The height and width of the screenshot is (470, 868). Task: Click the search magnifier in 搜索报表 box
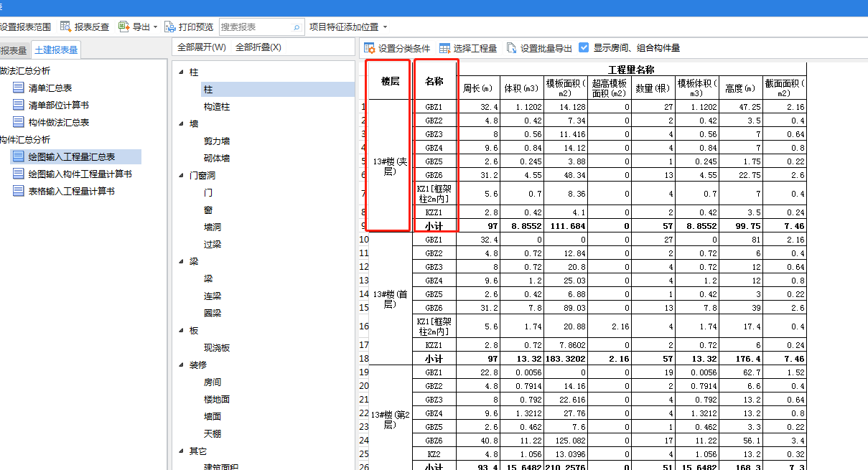[297, 27]
